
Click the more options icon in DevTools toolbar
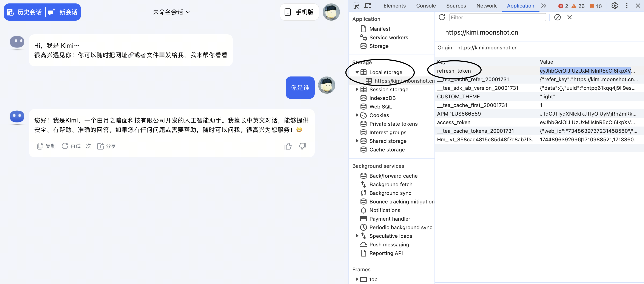pos(627,5)
